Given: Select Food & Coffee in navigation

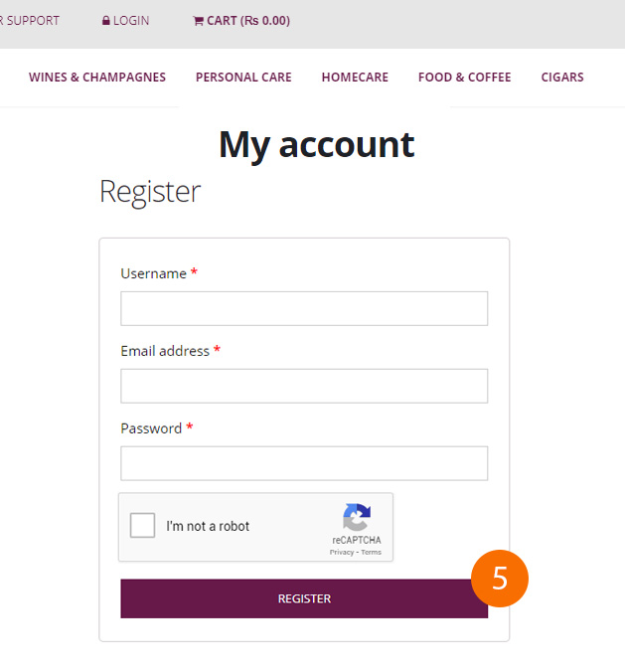Looking at the screenshot, I should tap(464, 78).
